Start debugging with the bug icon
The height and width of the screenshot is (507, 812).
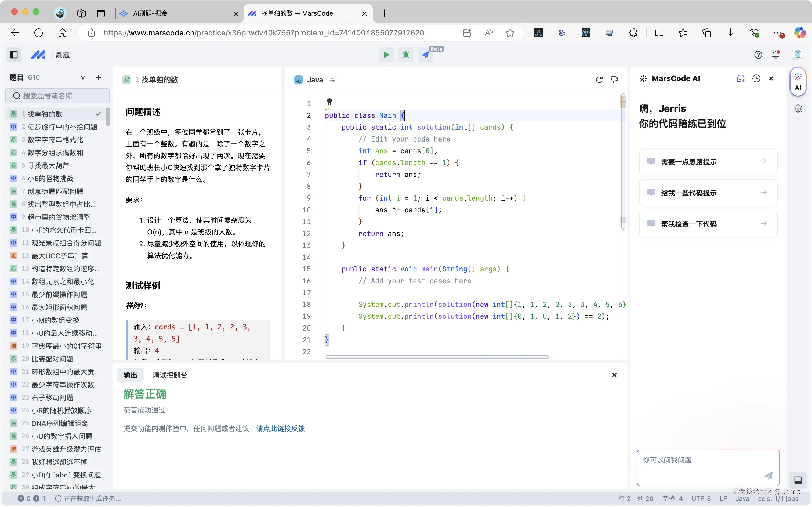[x=406, y=55]
